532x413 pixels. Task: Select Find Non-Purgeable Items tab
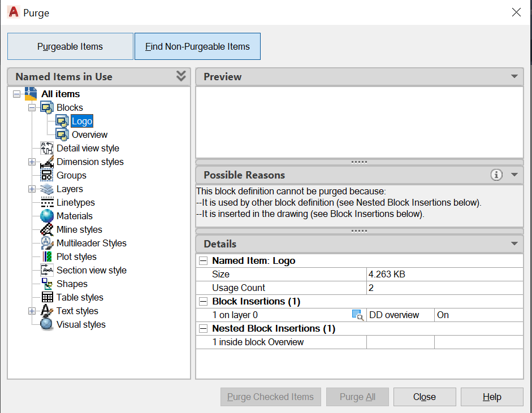point(197,46)
